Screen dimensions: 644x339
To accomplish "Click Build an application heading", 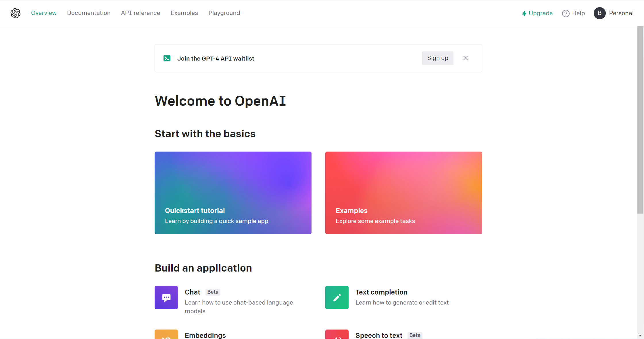I will [x=203, y=268].
